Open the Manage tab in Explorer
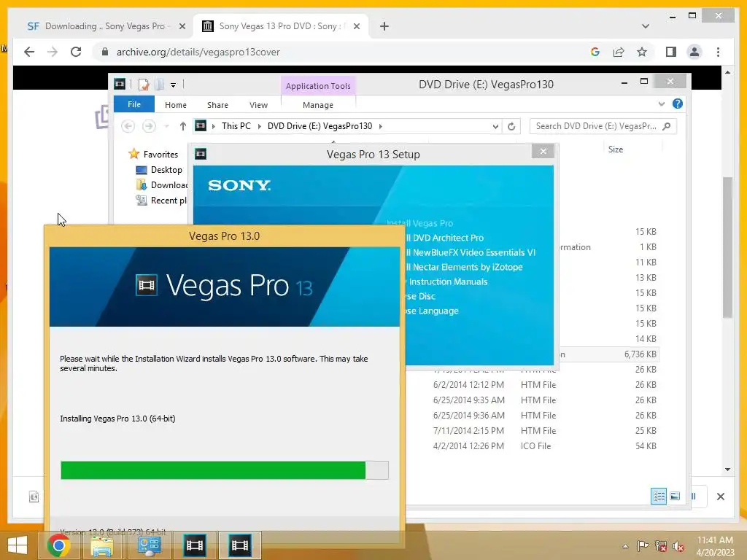Image resolution: width=747 pixels, height=560 pixels. point(318,105)
